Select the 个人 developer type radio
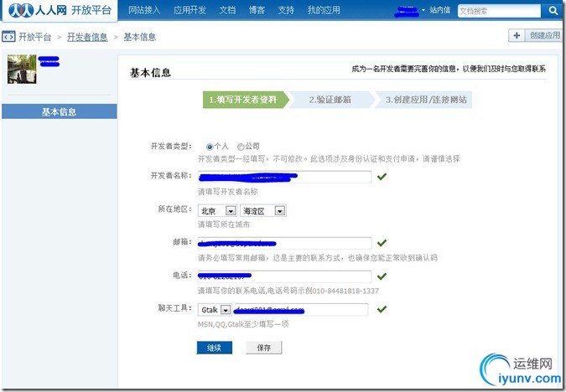Viewport: 566px width, 392px height. coord(210,147)
